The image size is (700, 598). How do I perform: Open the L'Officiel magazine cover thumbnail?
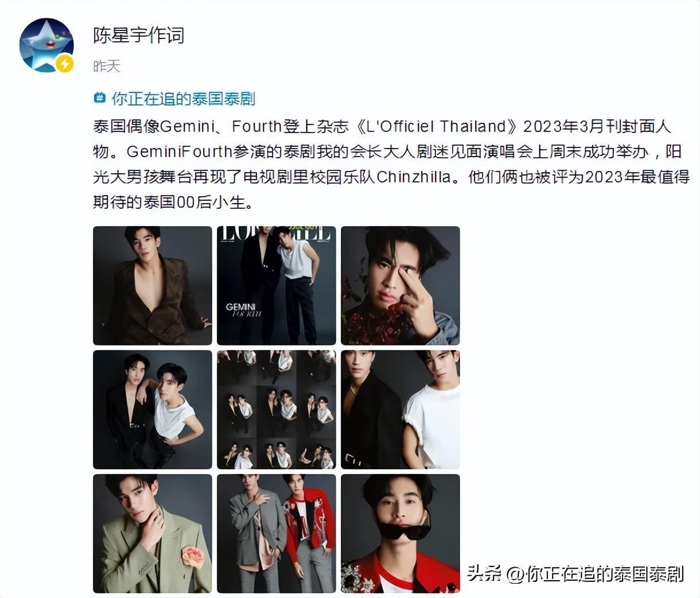coord(277,286)
